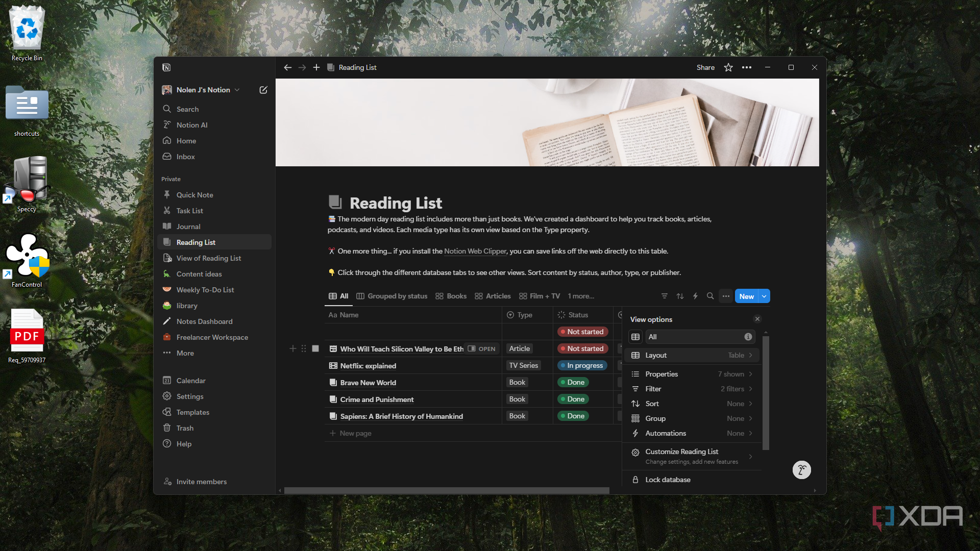Select the checkbox for Silicon Valley row
This screenshot has width=980, height=551.
click(x=315, y=348)
